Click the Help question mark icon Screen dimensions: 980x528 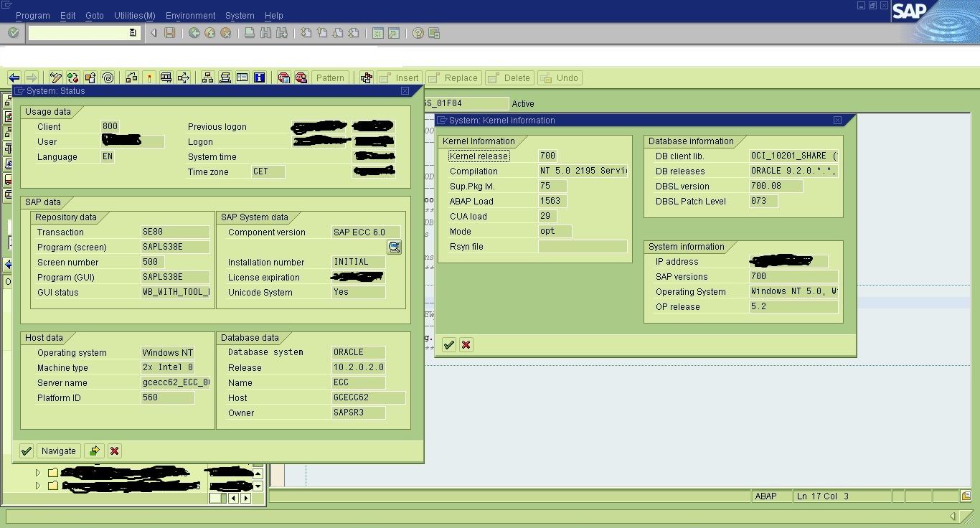tap(418, 33)
